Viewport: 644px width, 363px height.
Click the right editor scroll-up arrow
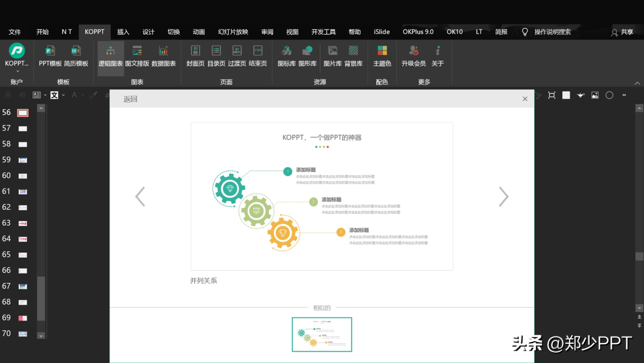coord(639,108)
